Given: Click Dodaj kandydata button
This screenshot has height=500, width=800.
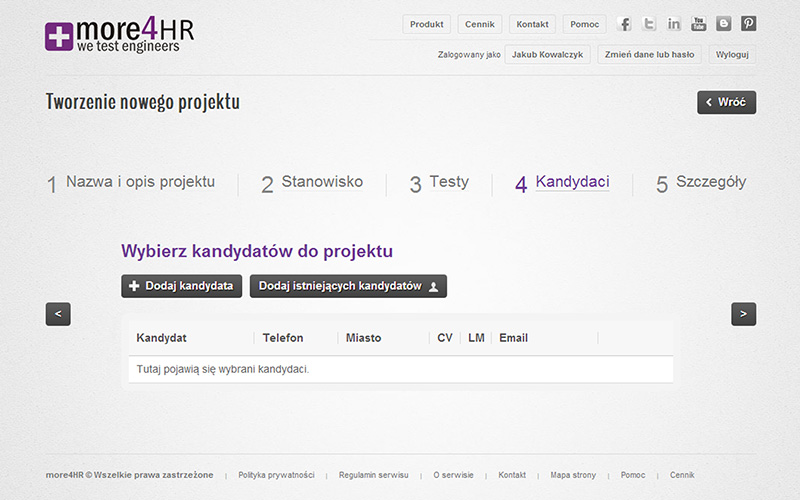Looking at the screenshot, I should [182, 286].
